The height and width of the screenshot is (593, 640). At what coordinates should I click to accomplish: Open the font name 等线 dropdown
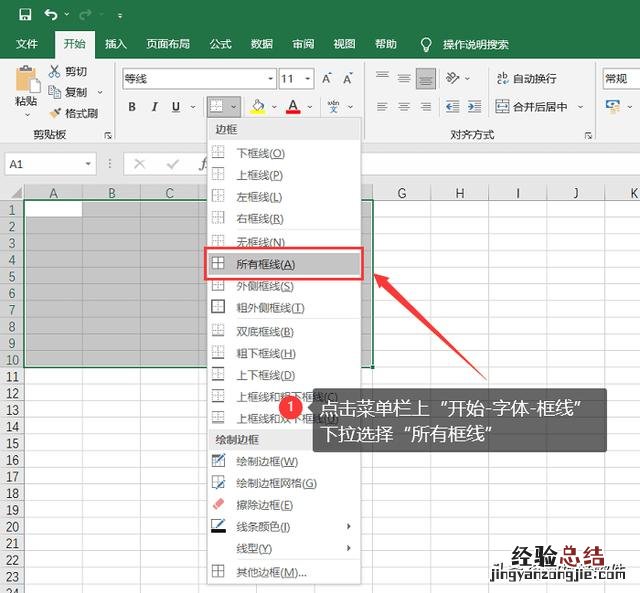[x=270, y=79]
